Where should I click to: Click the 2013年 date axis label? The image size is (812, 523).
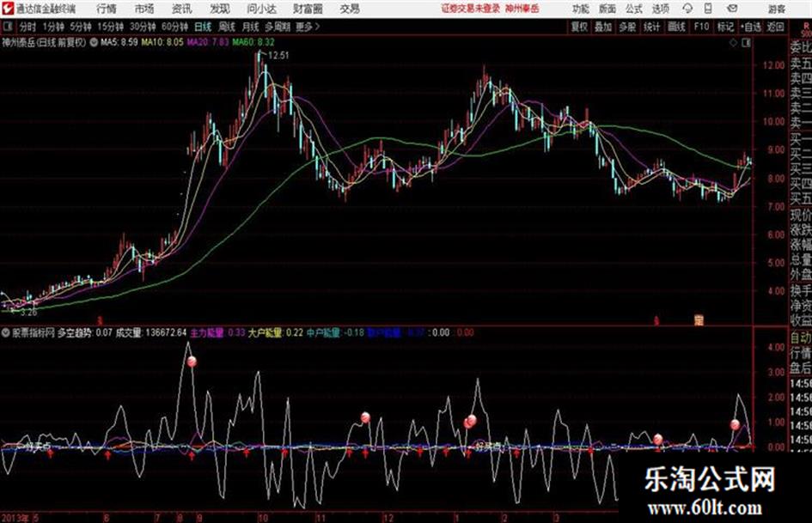(15, 517)
